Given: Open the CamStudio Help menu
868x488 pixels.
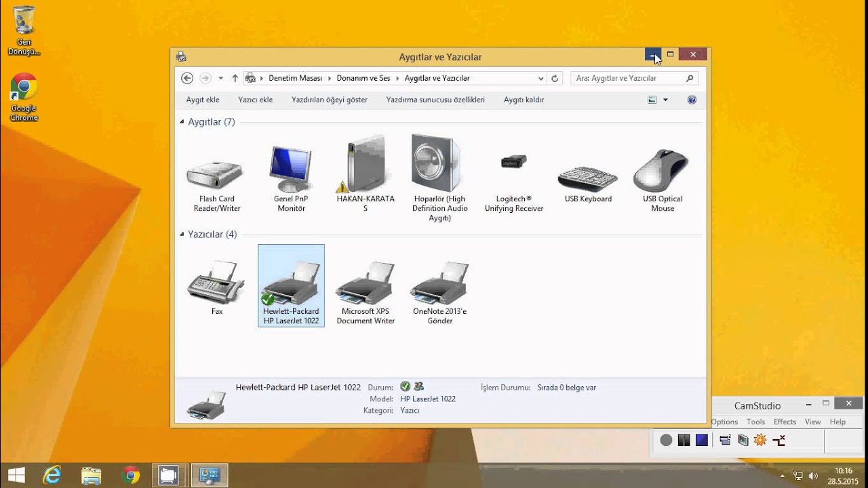Looking at the screenshot, I should [837, 422].
